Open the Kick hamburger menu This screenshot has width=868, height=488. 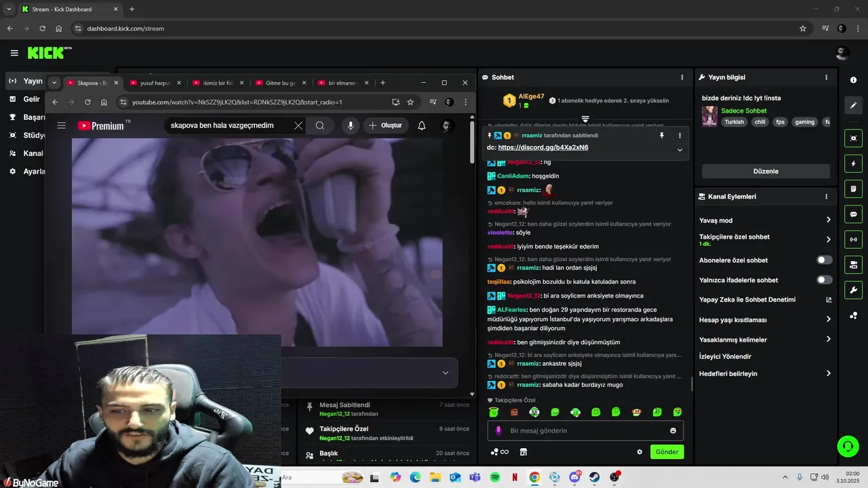click(14, 53)
